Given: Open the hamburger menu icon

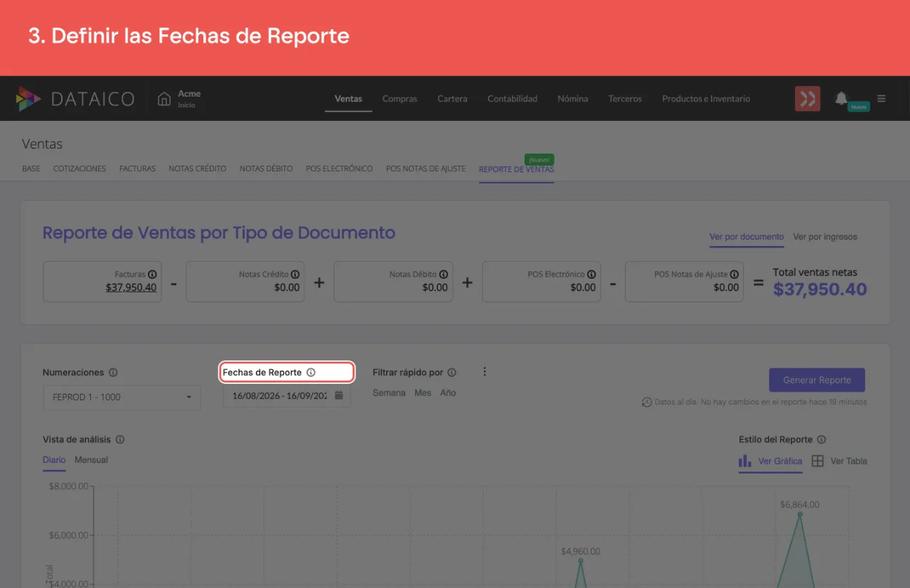Looking at the screenshot, I should click(882, 99).
